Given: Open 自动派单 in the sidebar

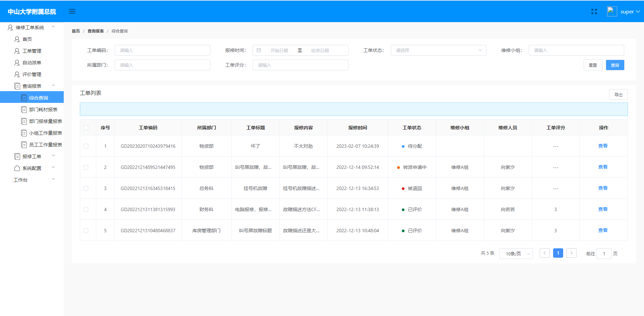Looking at the screenshot, I should (x=32, y=63).
